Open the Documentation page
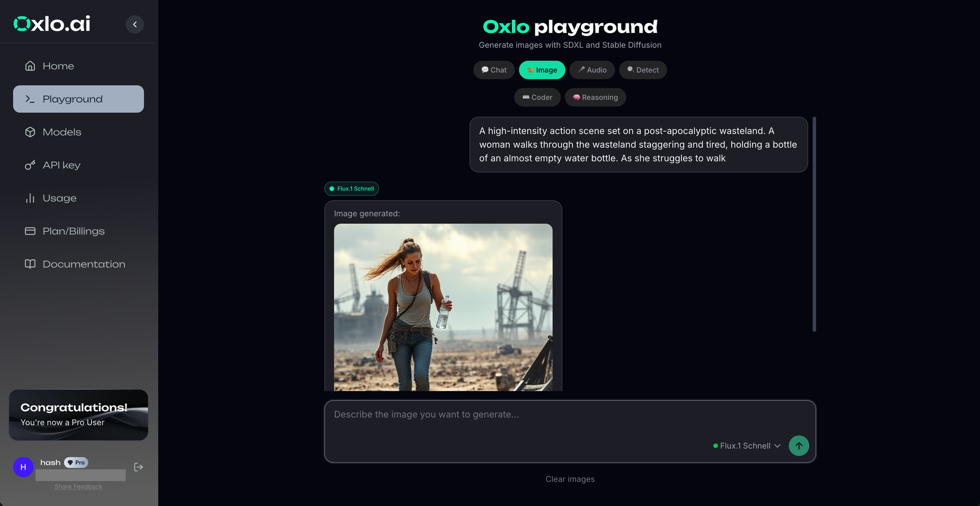Screen dimensions: 980x506 [84, 264]
